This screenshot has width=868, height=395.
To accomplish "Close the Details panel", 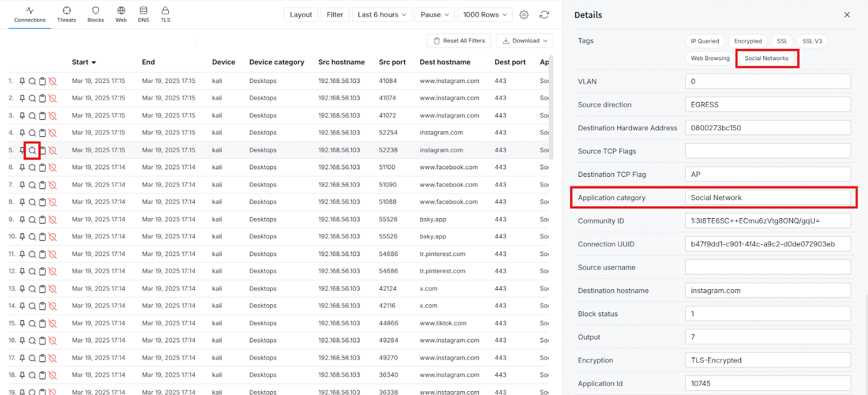I will click(847, 15).
